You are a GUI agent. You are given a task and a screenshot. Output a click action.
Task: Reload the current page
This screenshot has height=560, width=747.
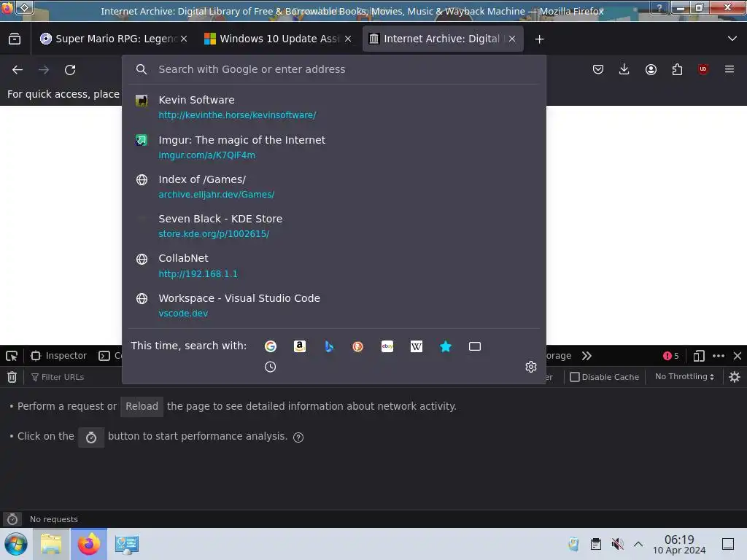click(x=70, y=70)
